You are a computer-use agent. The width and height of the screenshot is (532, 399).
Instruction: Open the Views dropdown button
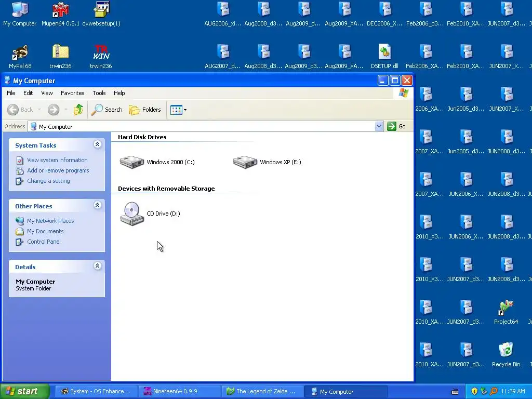pos(179,110)
